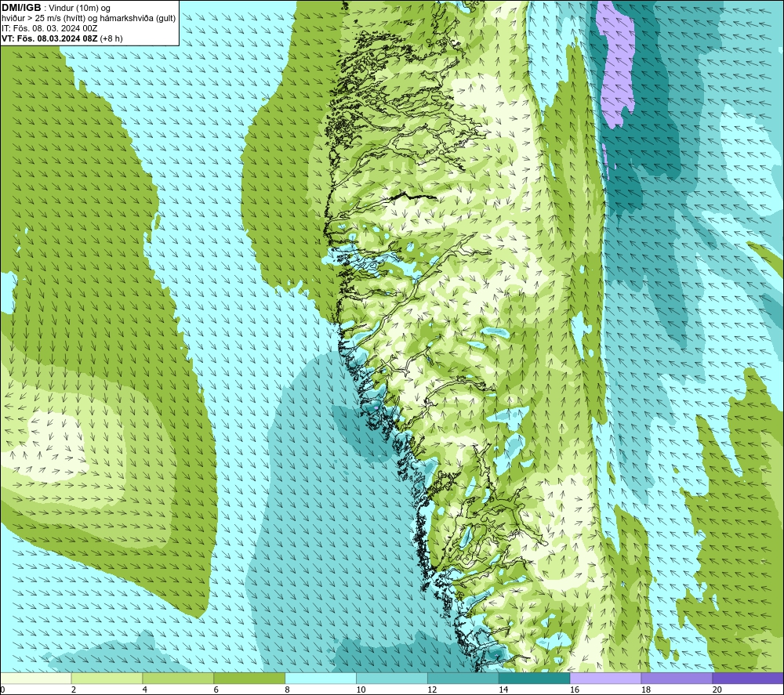Click the 8–10 m/s light cyan swatch
The width and height of the screenshot is (784, 695).
[x=321, y=678]
